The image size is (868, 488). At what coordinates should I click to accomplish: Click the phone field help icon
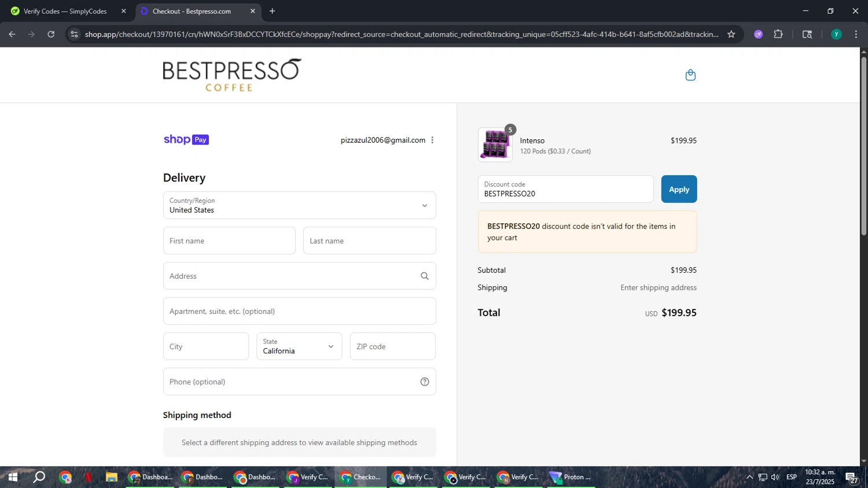click(425, 382)
